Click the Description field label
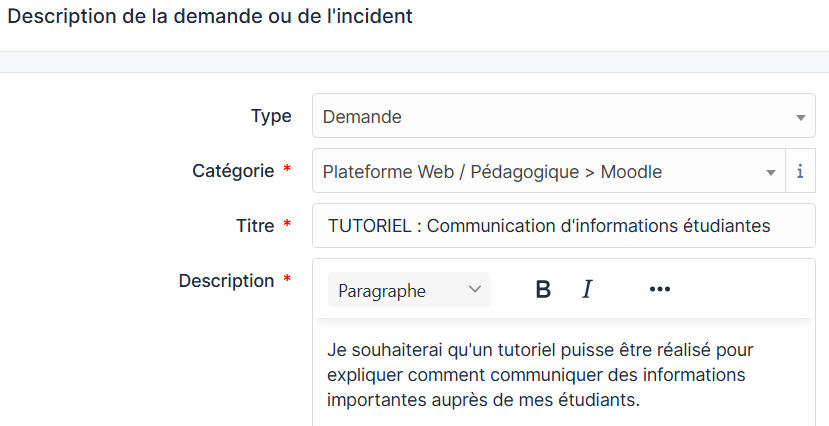Viewport: 829px width, 426px height. click(x=226, y=281)
